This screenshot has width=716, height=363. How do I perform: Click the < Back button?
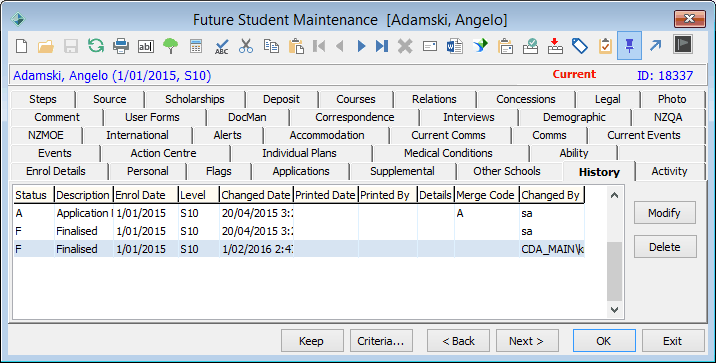(x=458, y=341)
